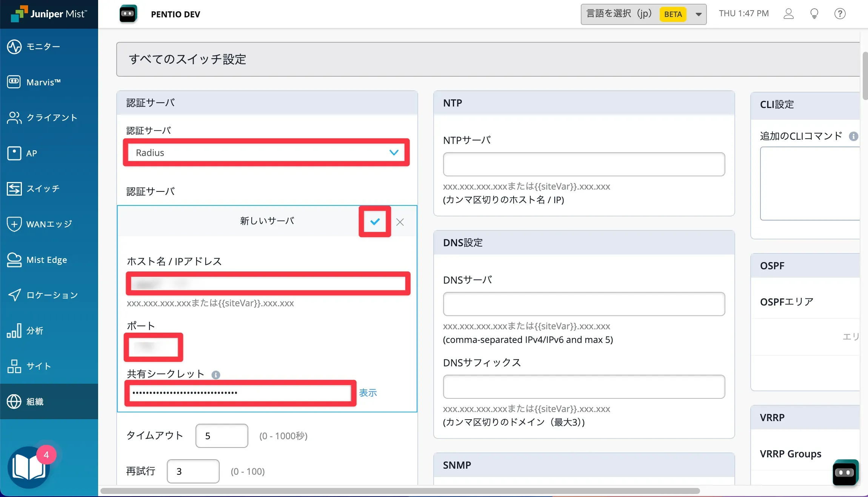The image size is (868, 497).
Task: Cancel new server with X icon
Action: [400, 222]
